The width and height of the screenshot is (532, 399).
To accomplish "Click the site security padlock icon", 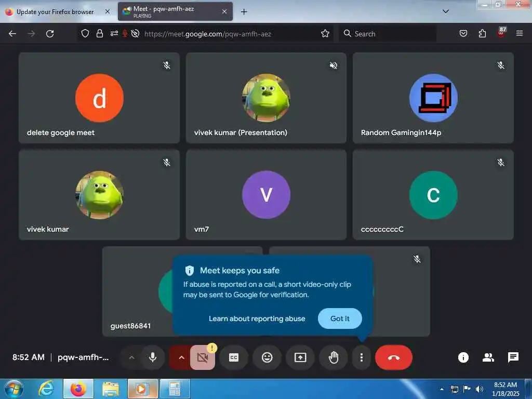I will pyautogui.click(x=99, y=33).
